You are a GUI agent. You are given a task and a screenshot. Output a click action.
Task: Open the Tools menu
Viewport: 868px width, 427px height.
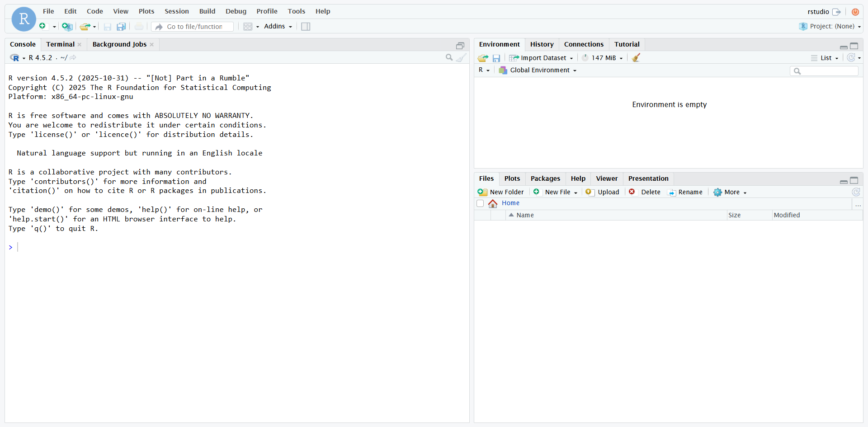(x=297, y=11)
